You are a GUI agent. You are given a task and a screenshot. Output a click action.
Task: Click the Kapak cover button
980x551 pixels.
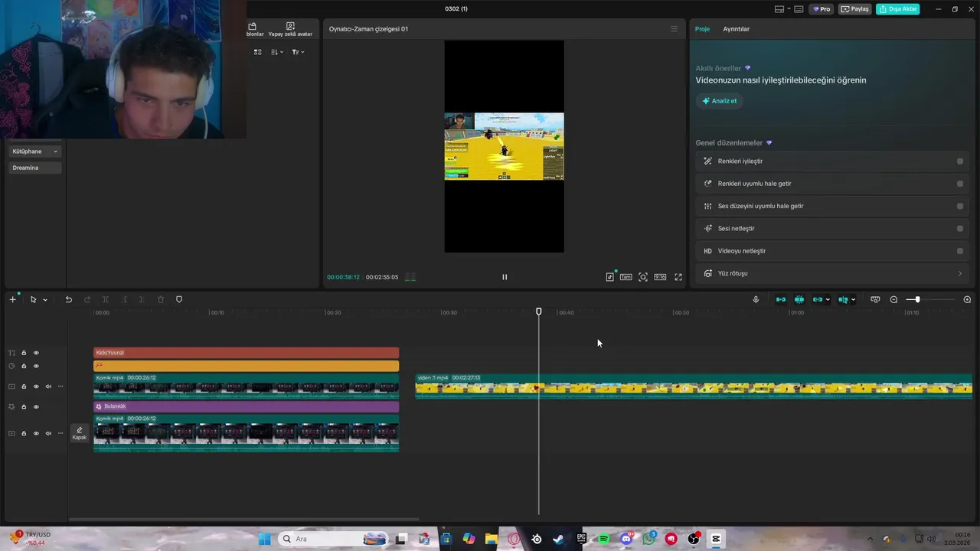[x=79, y=433]
